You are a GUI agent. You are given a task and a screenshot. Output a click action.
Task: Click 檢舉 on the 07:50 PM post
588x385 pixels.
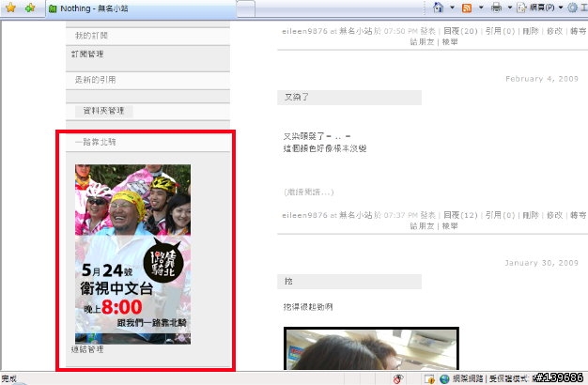pyautogui.click(x=450, y=42)
